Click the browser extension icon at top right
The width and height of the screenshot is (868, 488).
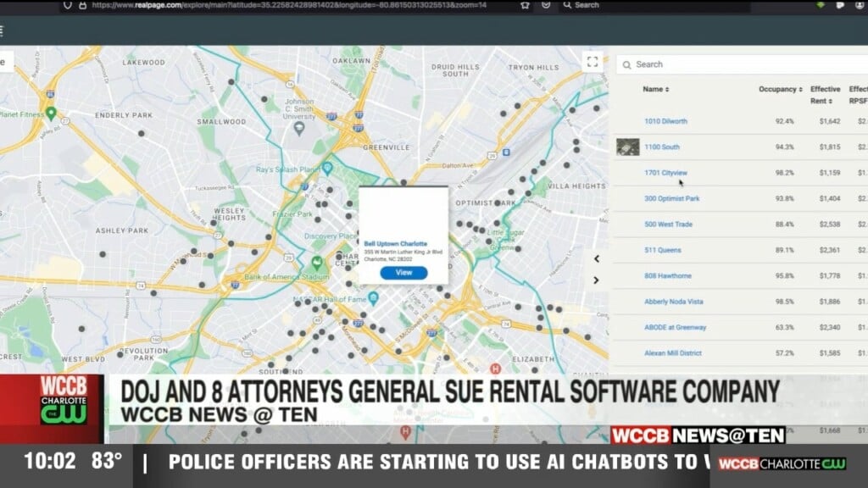pos(821,4)
